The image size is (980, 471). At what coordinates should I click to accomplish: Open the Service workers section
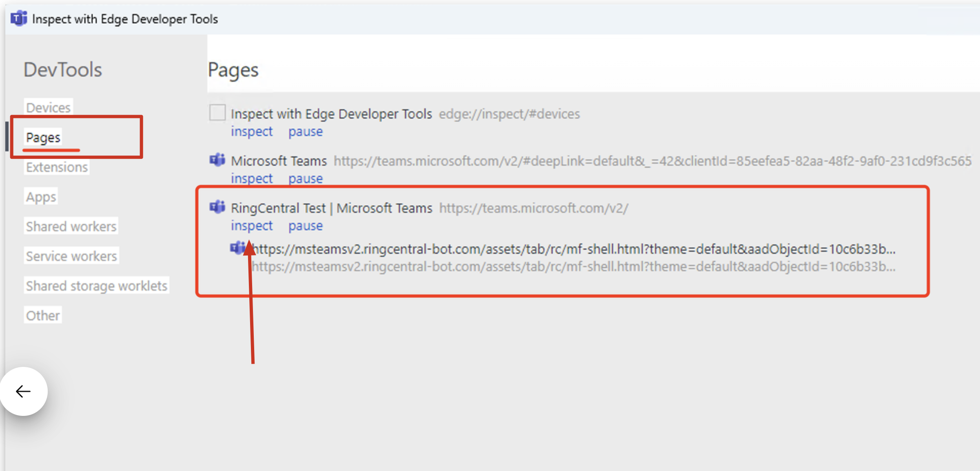coord(71,256)
